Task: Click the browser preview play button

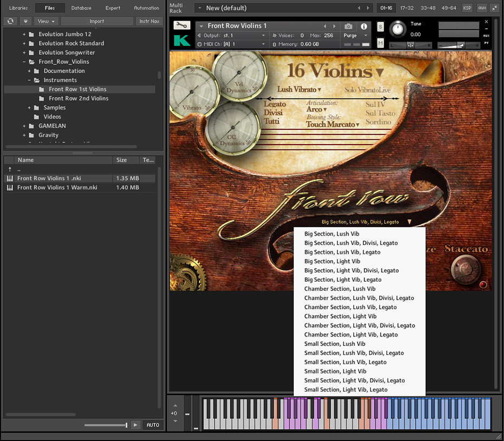Action: pyautogui.click(x=135, y=425)
